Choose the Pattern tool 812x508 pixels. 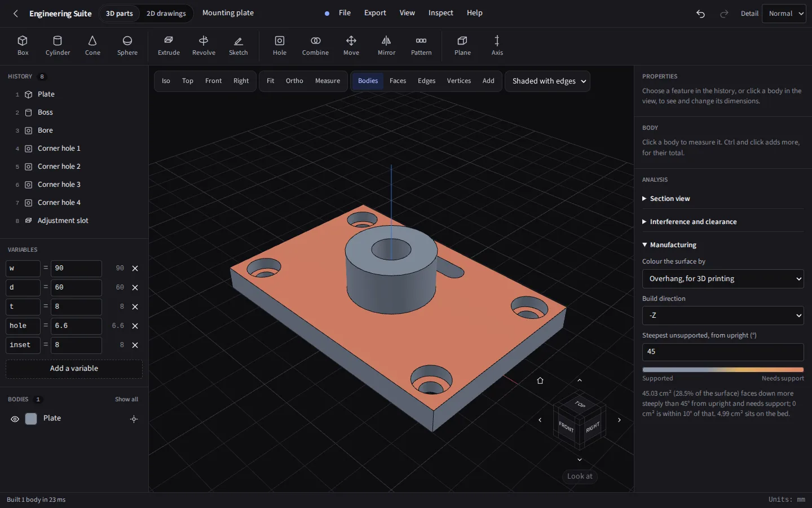click(421, 46)
